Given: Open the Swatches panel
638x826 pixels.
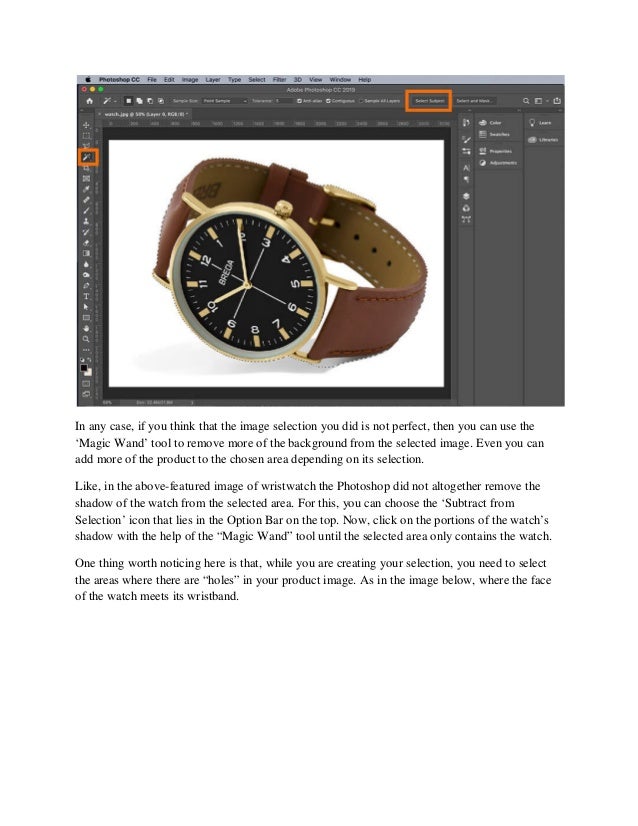Looking at the screenshot, I should click(494, 134).
